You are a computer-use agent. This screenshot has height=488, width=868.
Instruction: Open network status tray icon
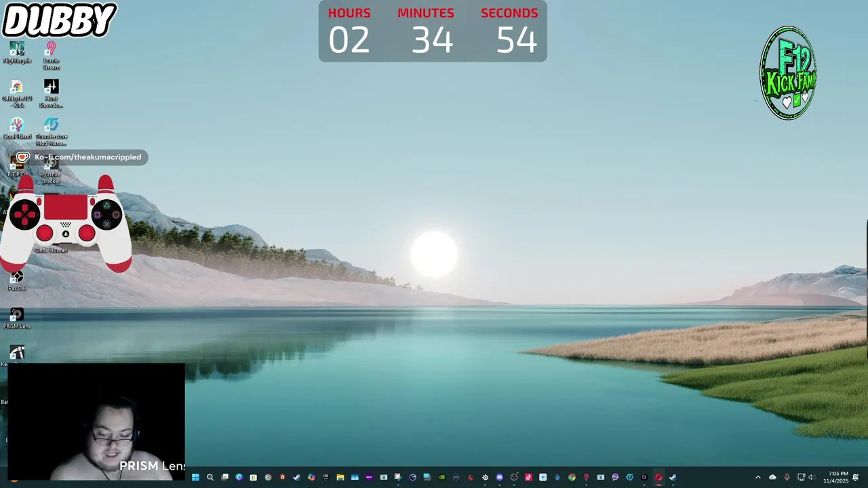pyautogui.click(x=801, y=477)
